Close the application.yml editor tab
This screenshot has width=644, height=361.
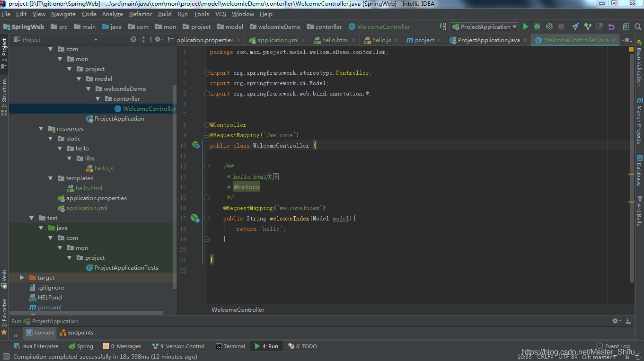click(304, 40)
